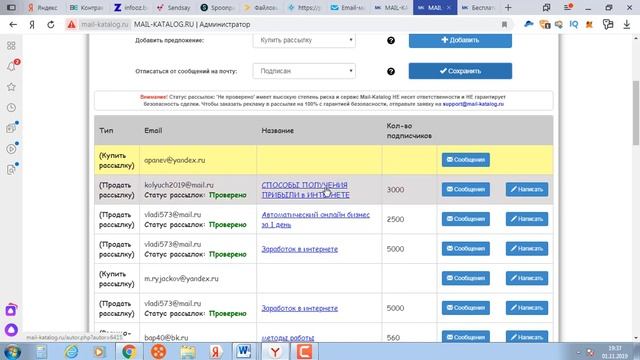Image resolution: width=640 pixels, height=360 pixels.
Task: Click "Написать" for m.ryjackov@yandex.ru row
Action: (527, 278)
